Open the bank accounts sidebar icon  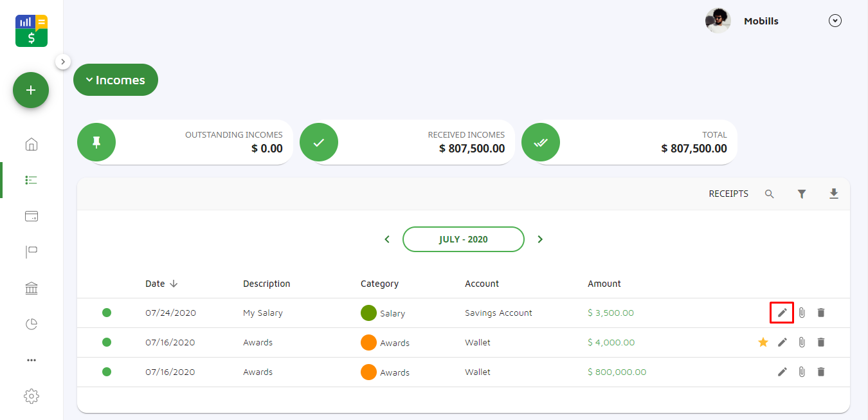pos(31,289)
